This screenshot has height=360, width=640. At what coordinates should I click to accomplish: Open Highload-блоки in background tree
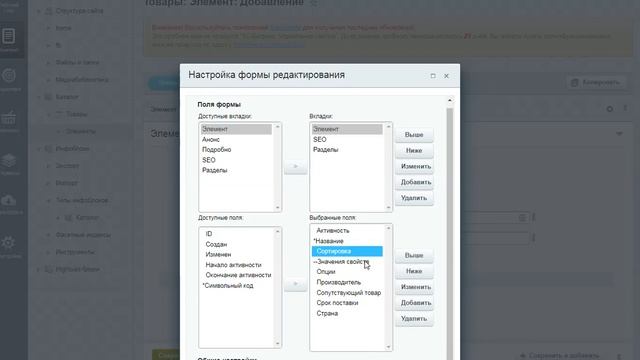77,269
